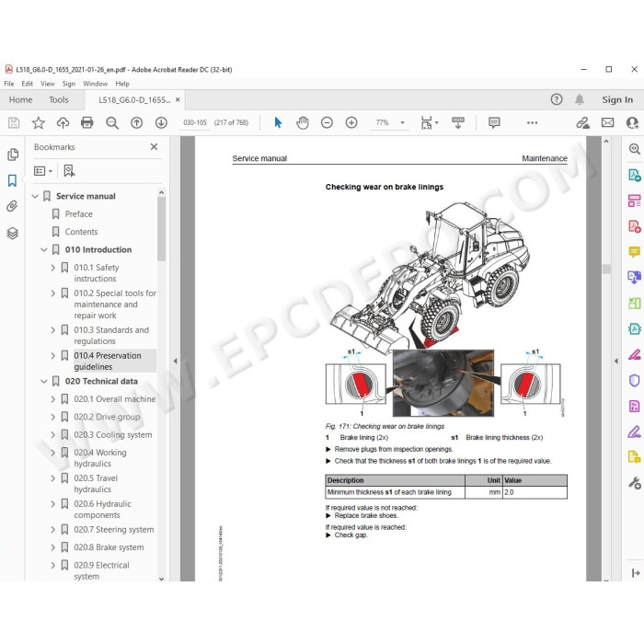
Task: Click Sign In button
Action: tap(617, 99)
